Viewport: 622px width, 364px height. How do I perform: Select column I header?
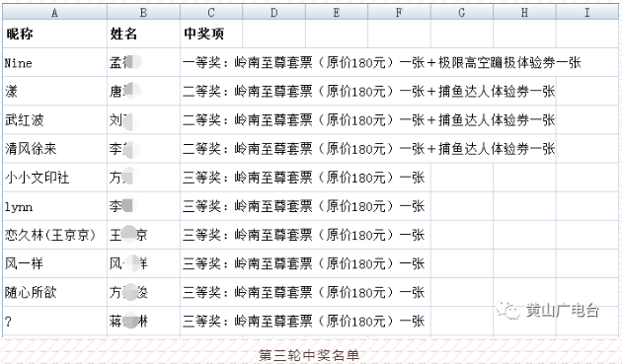coord(587,12)
